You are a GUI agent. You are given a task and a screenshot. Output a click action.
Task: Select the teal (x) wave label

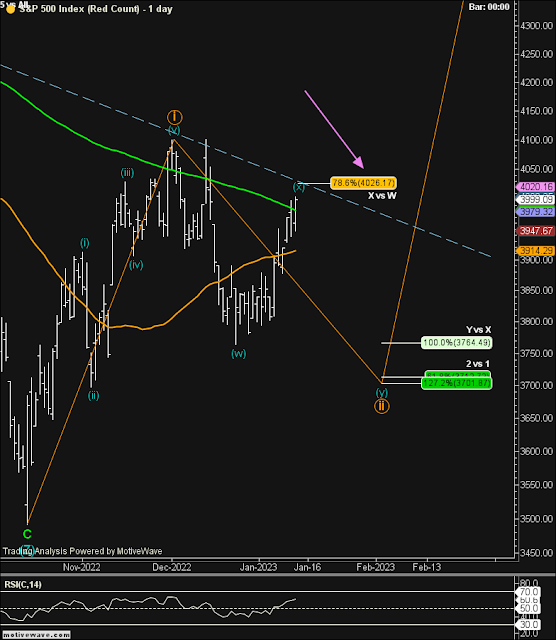point(299,187)
